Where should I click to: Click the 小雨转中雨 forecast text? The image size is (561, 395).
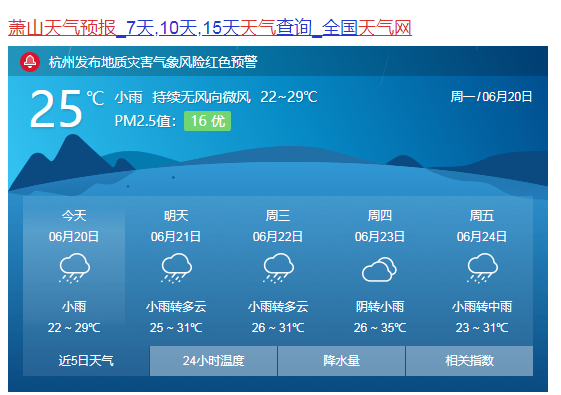(x=482, y=307)
